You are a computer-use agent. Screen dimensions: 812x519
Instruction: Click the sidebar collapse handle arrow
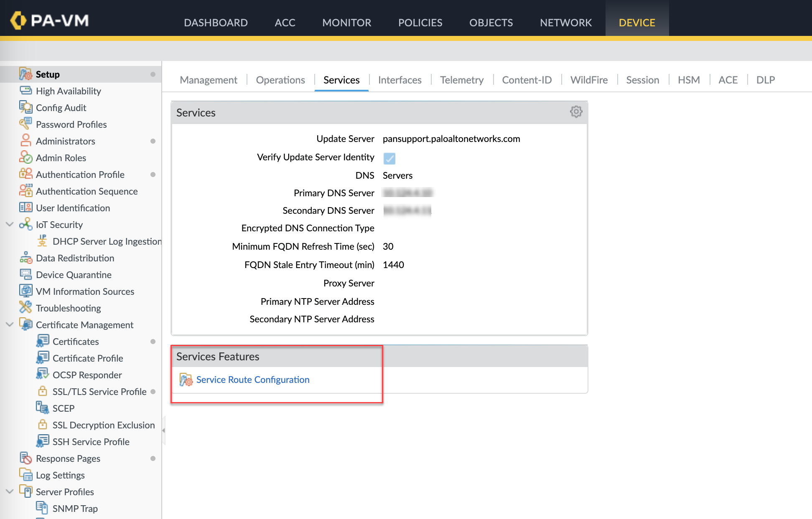[163, 430]
